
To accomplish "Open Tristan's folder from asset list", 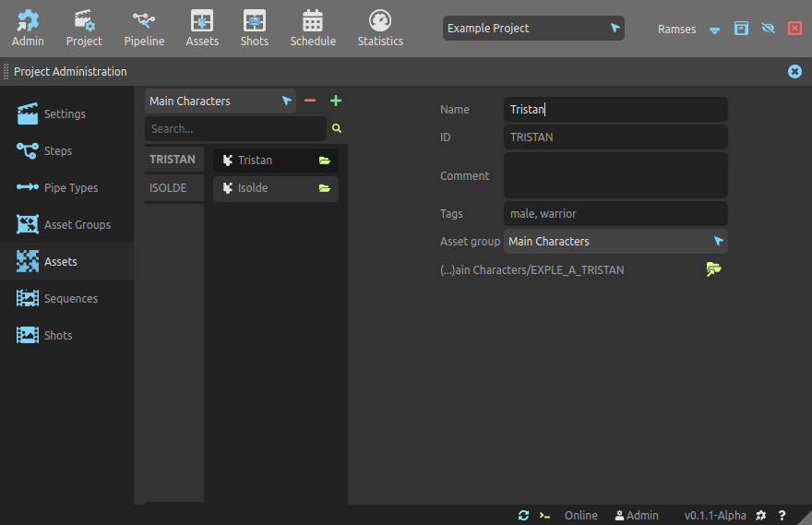I will (x=325, y=161).
